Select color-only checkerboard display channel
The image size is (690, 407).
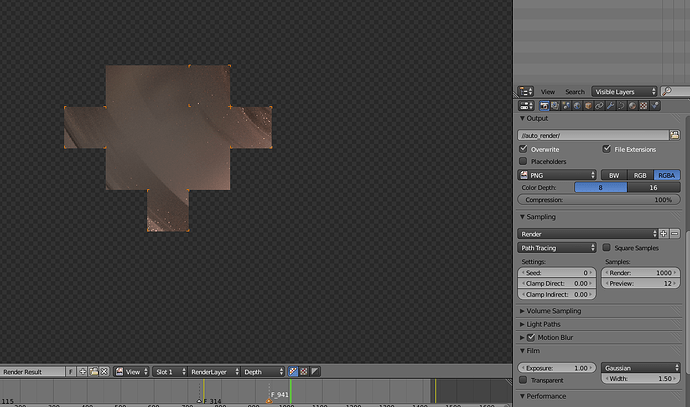coord(304,372)
